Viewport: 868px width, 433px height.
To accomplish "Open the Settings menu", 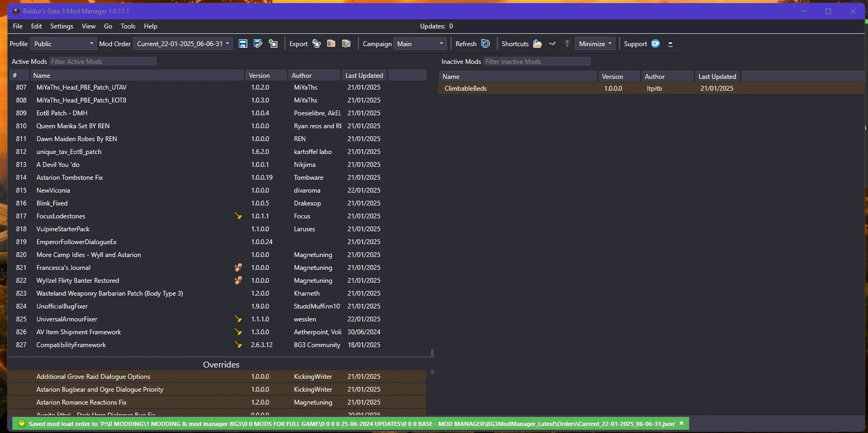I will click(x=62, y=26).
